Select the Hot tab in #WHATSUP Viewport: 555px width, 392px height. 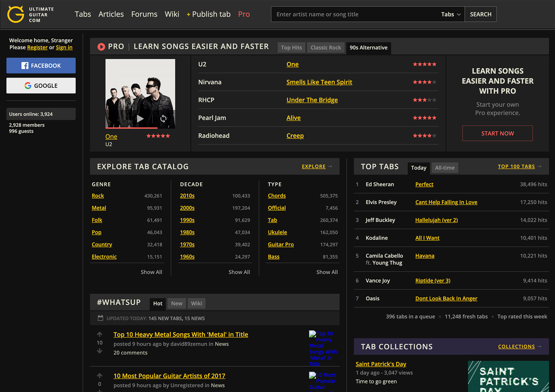coord(158,303)
